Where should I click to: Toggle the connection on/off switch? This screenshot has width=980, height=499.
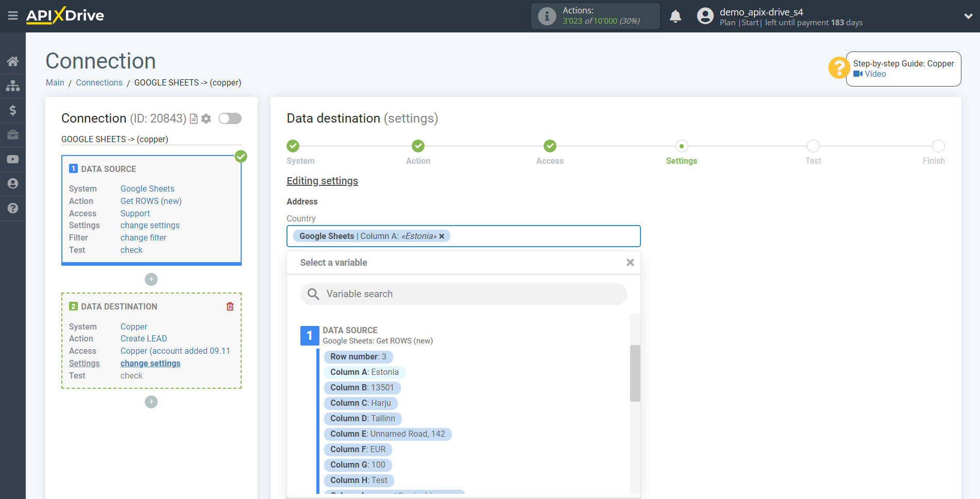[230, 118]
